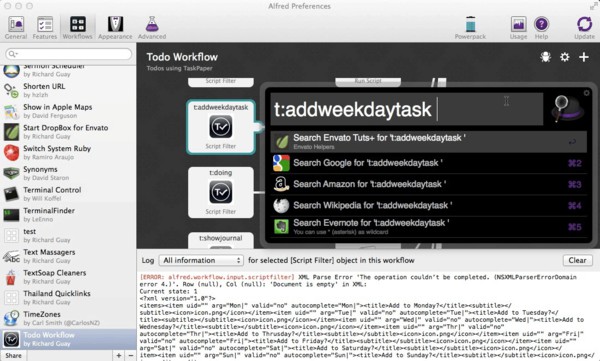Select Switch System Ruby workflow
The image size is (600, 361).
[x=68, y=152]
